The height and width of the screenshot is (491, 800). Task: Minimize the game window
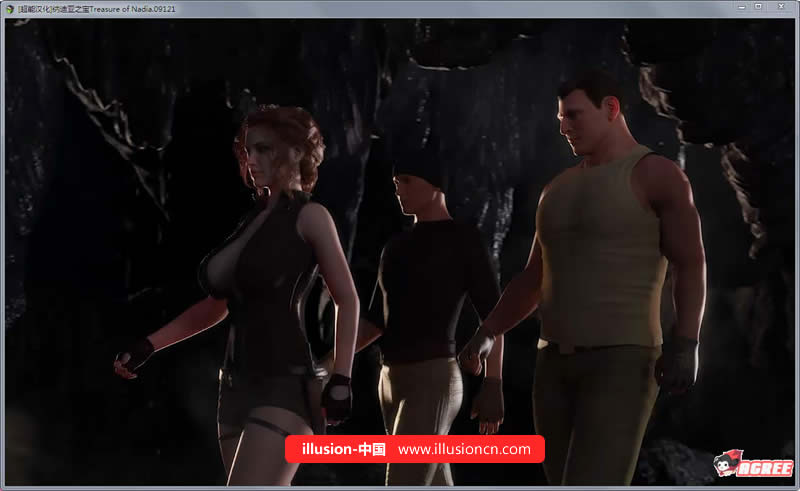coord(737,7)
